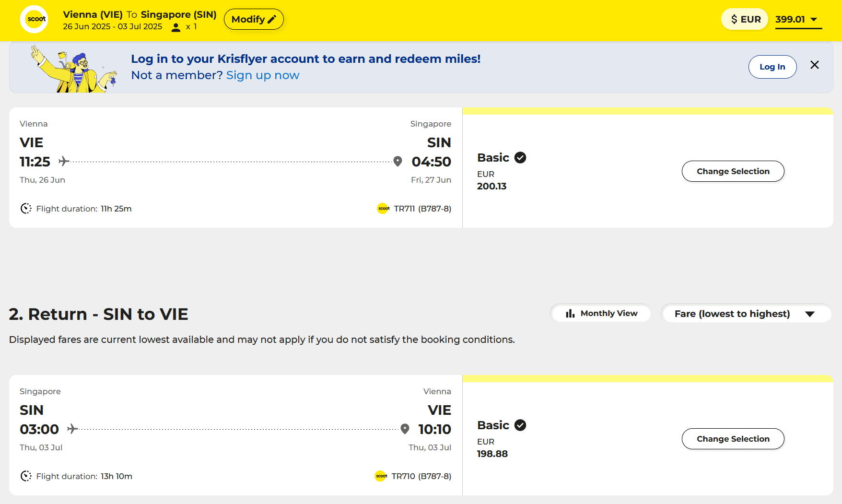This screenshot has width=842, height=504.
Task: Dismiss the Krisflyer login banner
Action: pyautogui.click(x=814, y=65)
